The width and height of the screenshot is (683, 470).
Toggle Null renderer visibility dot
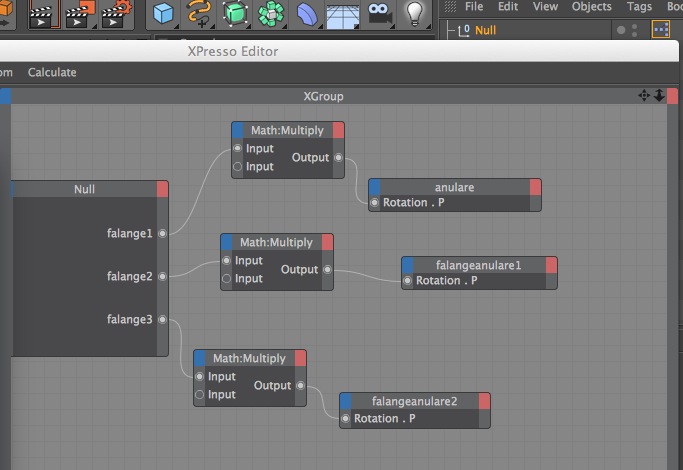tap(634, 34)
